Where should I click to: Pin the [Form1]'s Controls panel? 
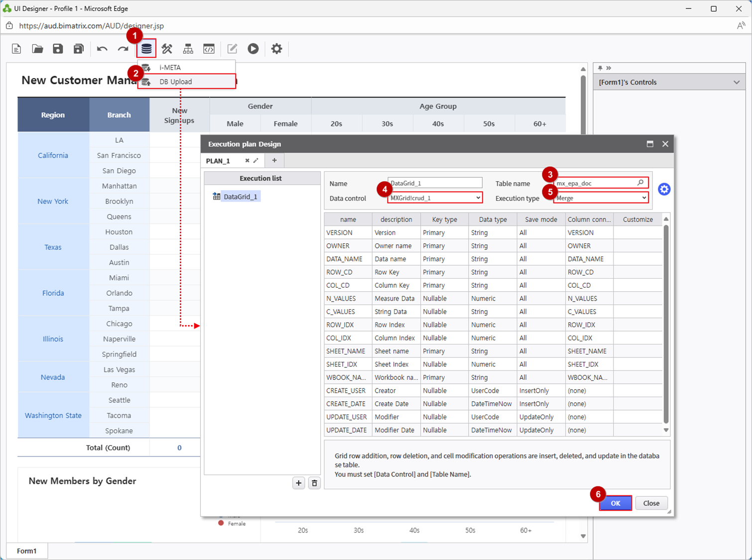[601, 68]
